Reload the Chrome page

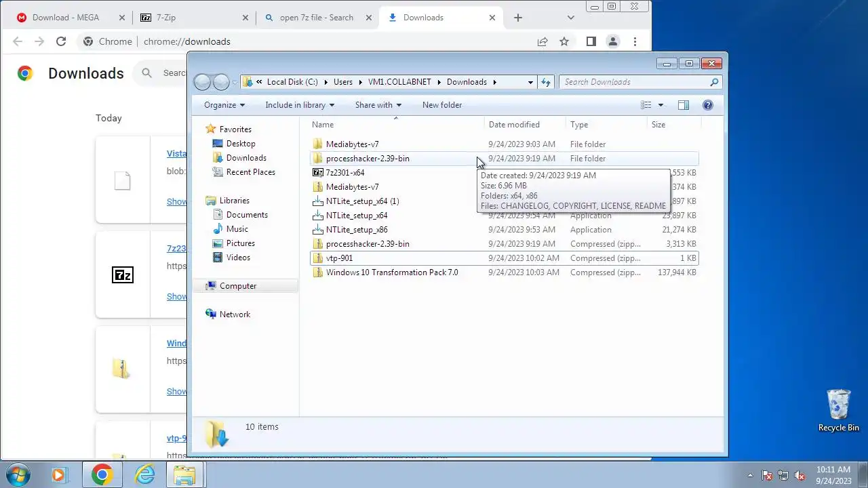click(61, 41)
